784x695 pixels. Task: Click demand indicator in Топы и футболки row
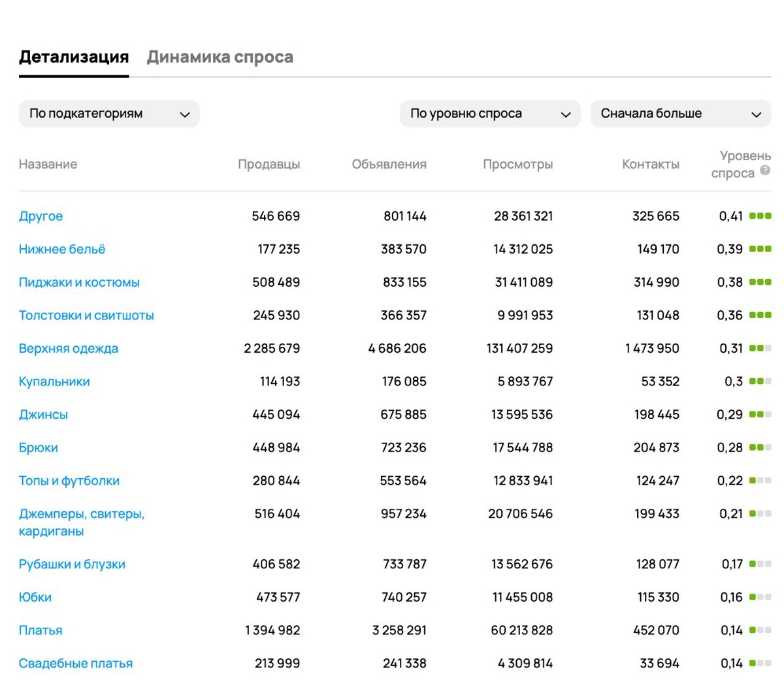pos(760,480)
